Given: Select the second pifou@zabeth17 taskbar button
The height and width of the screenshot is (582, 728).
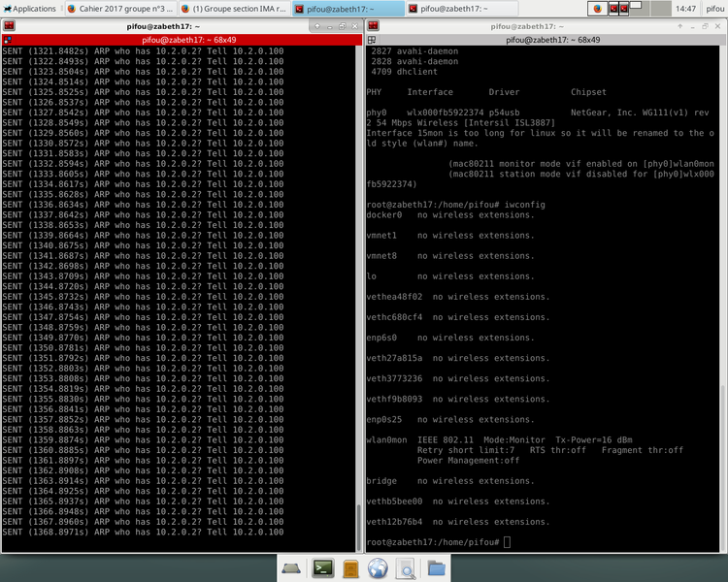Looking at the screenshot, I should pyautogui.click(x=448, y=8).
